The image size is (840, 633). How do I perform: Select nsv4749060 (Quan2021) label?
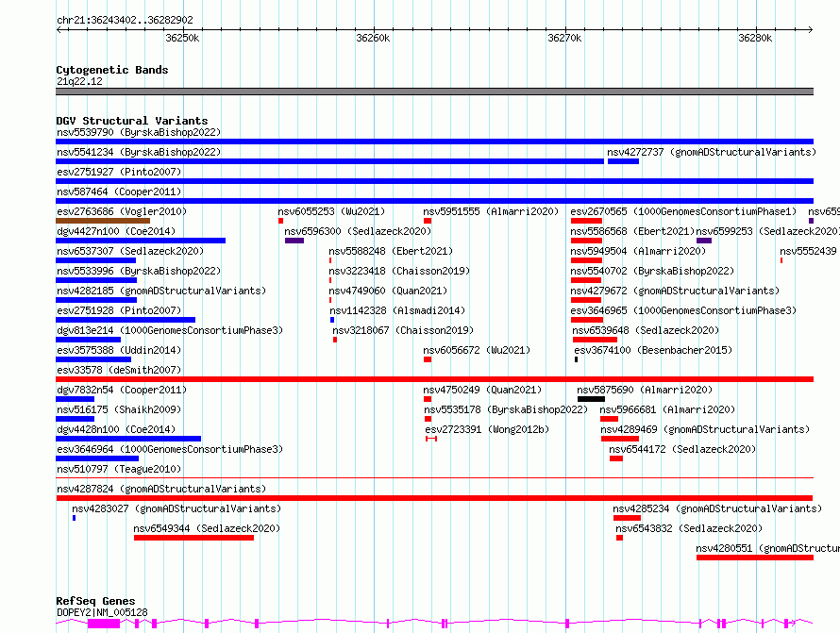pyautogui.click(x=388, y=291)
